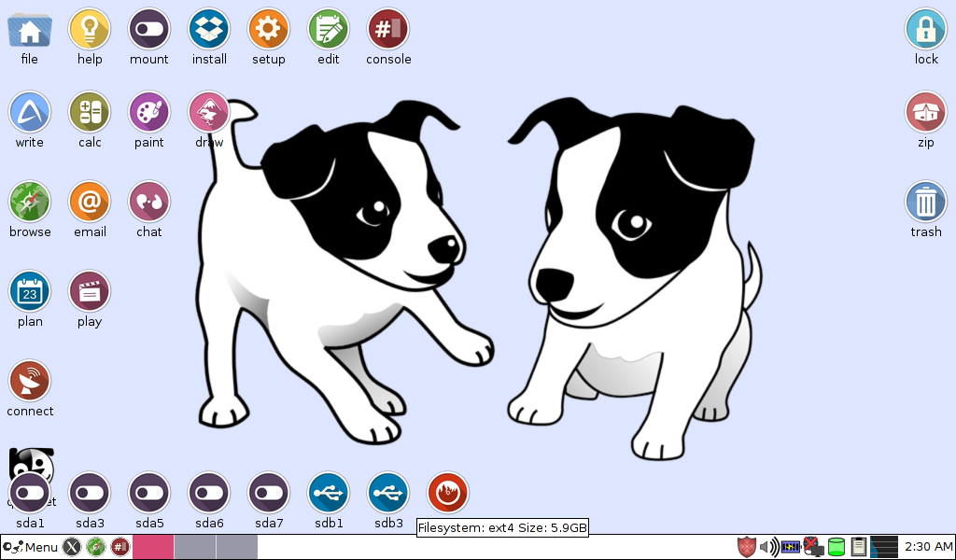This screenshot has width=956, height=560.
Task: Launch the paint palette icon
Action: (x=148, y=113)
